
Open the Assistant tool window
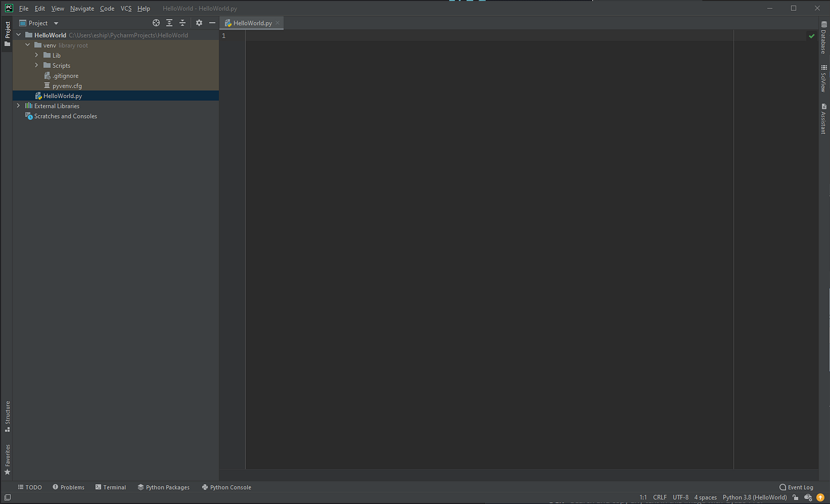pos(824,119)
